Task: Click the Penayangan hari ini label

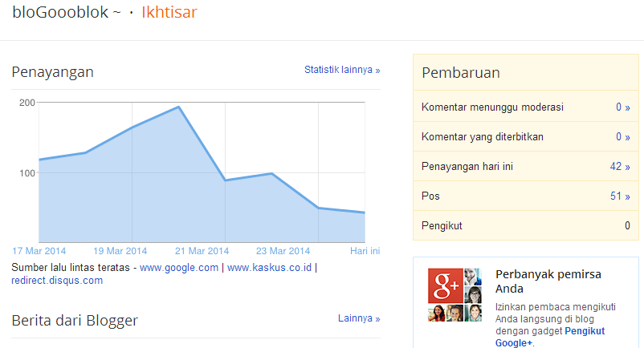Action: (467, 167)
